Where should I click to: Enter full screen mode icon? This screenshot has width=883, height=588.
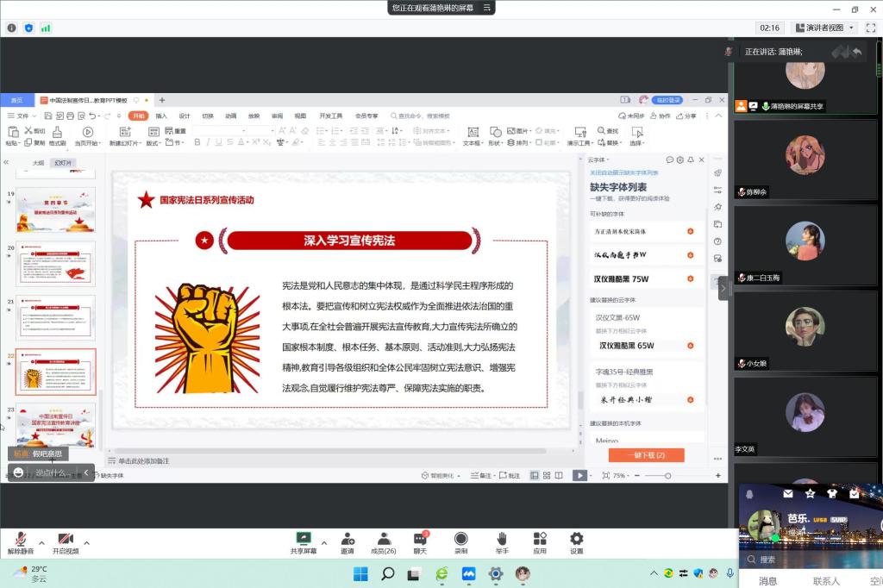[x=870, y=28]
